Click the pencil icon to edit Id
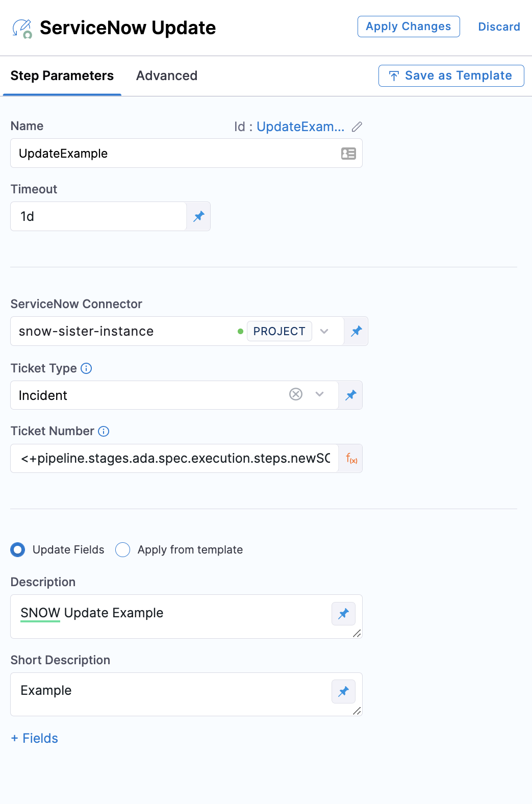The height and width of the screenshot is (804, 532). [x=357, y=127]
